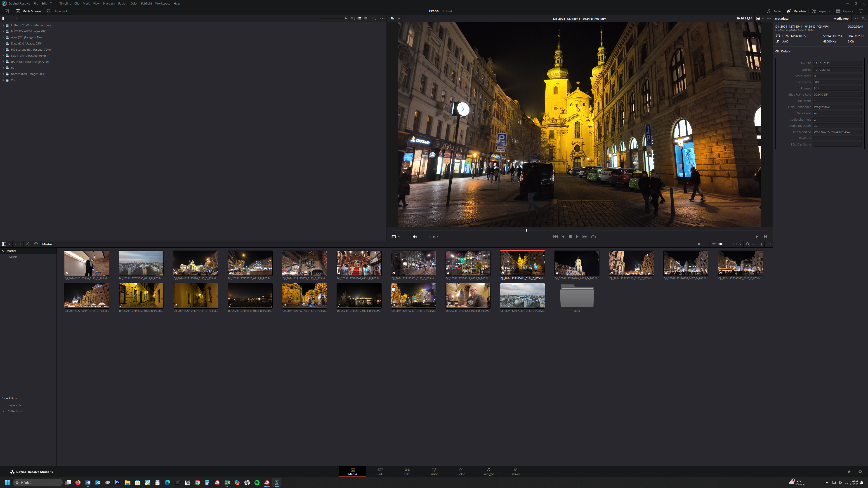868x488 pixels.
Task: Switch to the Color page
Action: (461, 471)
